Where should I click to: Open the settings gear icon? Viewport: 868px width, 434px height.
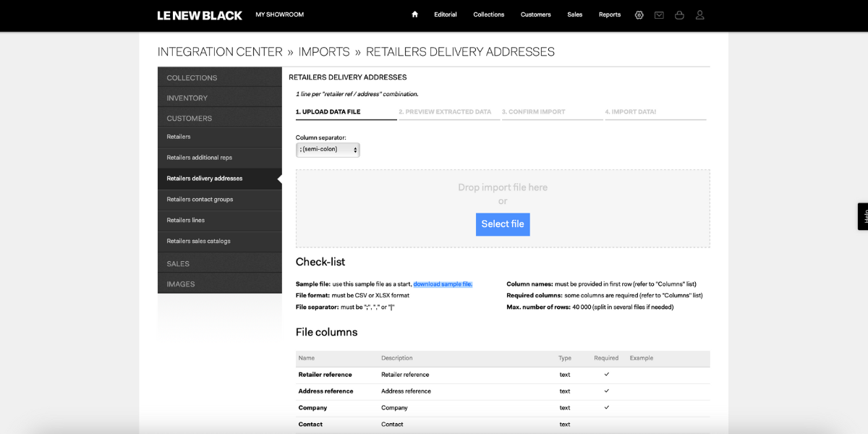pos(639,14)
